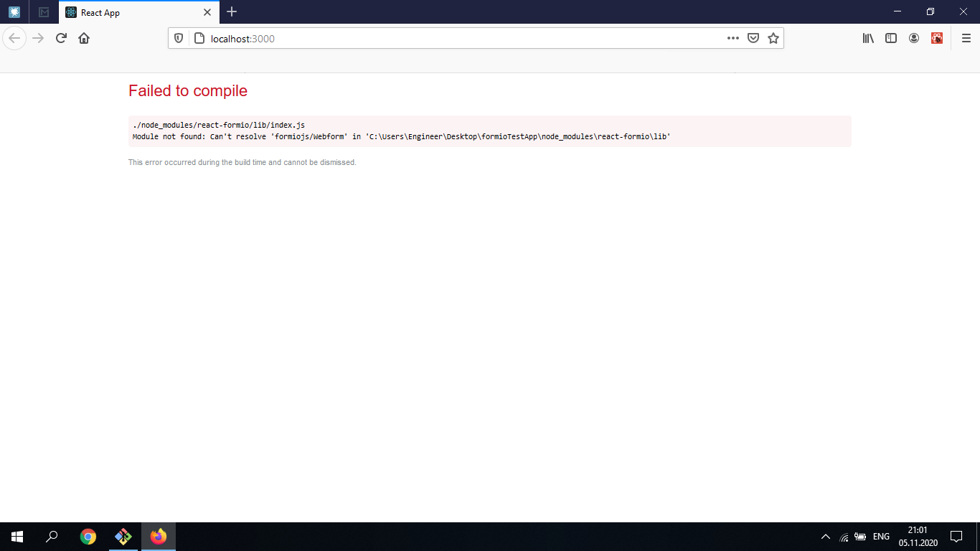This screenshot has height=551, width=980.
Task: Open the page actions (…) menu
Action: 732,38
